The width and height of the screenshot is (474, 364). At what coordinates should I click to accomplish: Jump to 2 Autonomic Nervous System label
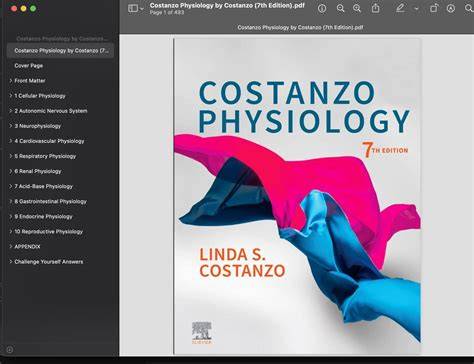51,111
